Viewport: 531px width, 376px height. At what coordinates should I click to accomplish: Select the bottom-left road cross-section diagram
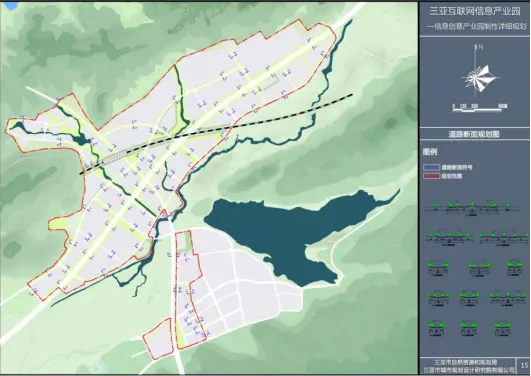[436, 329]
